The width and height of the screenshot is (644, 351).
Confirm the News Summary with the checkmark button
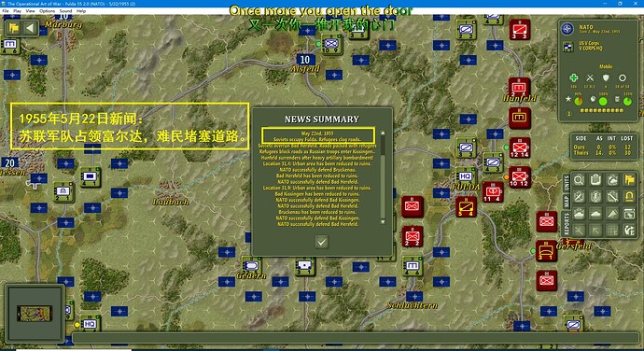pyautogui.click(x=322, y=242)
